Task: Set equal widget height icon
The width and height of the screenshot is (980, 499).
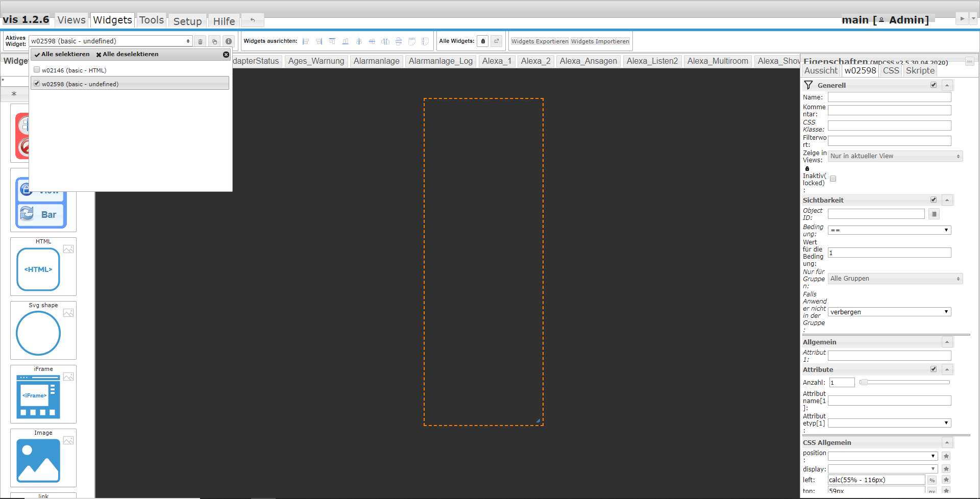Action: [425, 41]
